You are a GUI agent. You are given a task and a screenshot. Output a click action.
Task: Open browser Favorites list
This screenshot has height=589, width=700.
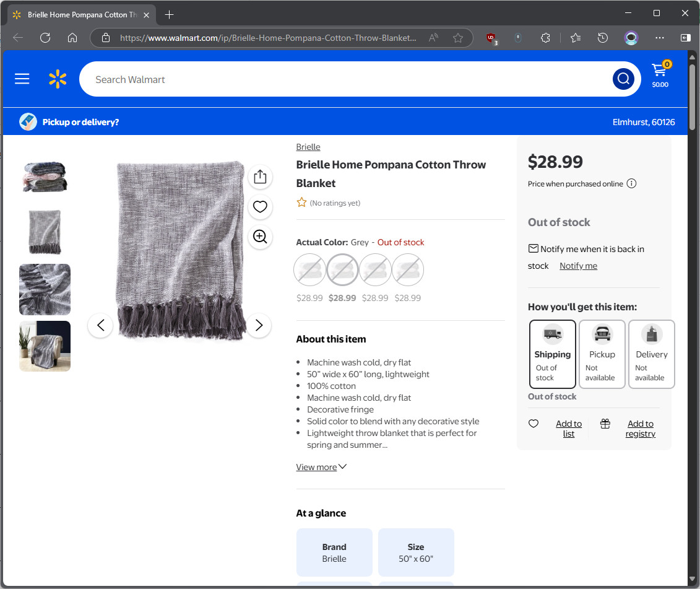point(576,38)
